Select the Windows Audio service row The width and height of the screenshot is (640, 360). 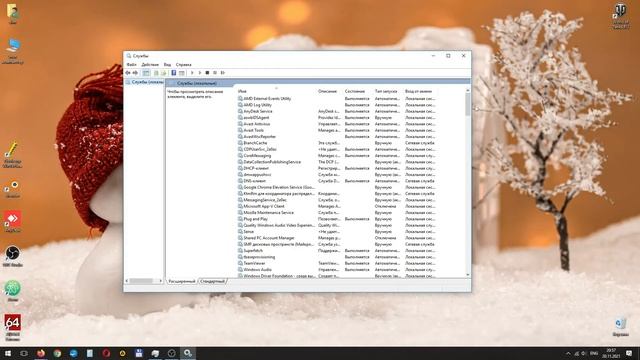pyautogui.click(x=337, y=269)
